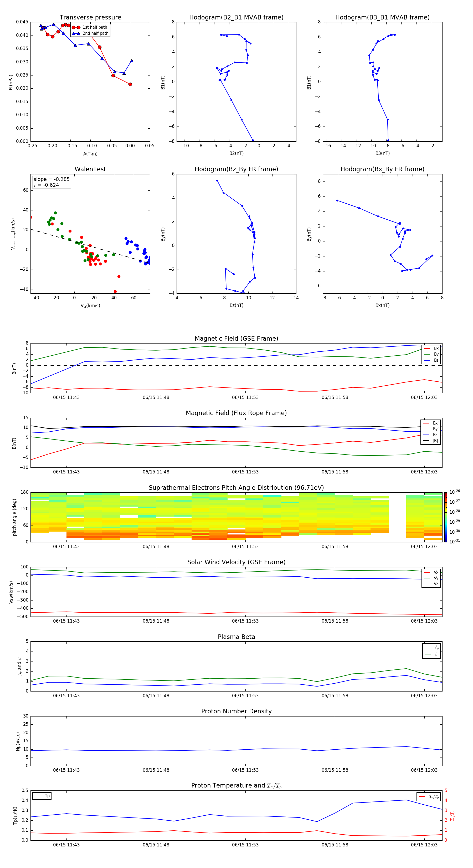Viewport: 473px width, 868px height.
Task: Click the '10^-31' colorbar tick label
Action: pyautogui.click(x=455, y=542)
